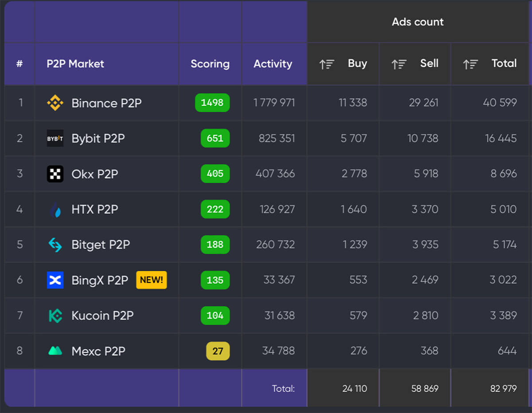Image resolution: width=532 pixels, height=413 pixels.
Task: Click the HTX P2P flame icon
Action: [55, 209]
